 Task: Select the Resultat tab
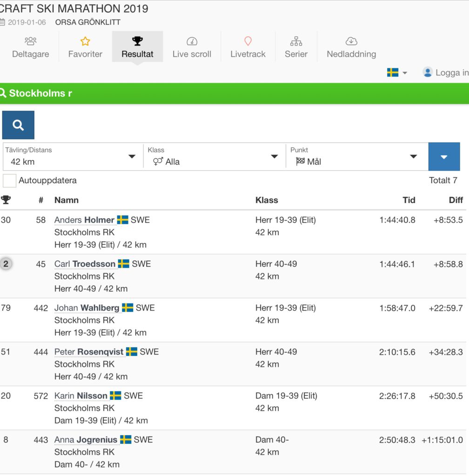137,47
